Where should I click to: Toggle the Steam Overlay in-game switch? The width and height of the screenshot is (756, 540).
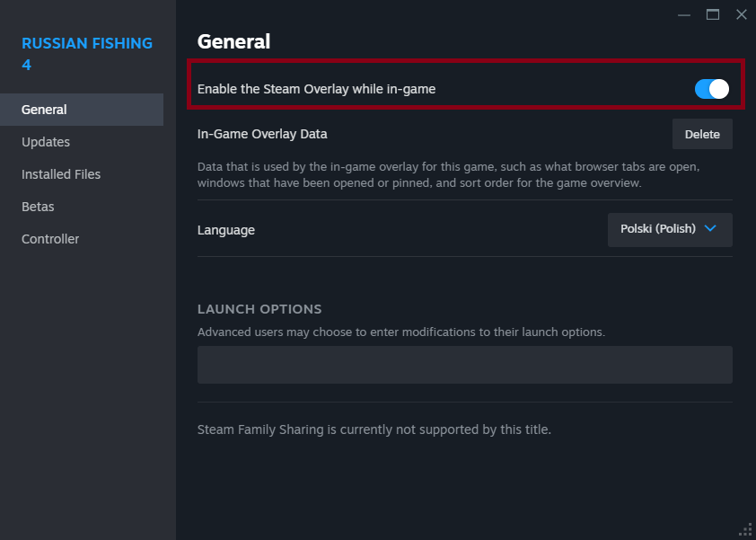(x=711, y=89)
